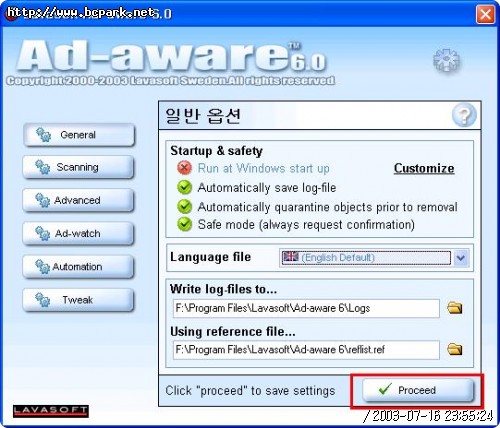500x428 pixels.
Task: Open the General settings section
Action: click(79, 135)
